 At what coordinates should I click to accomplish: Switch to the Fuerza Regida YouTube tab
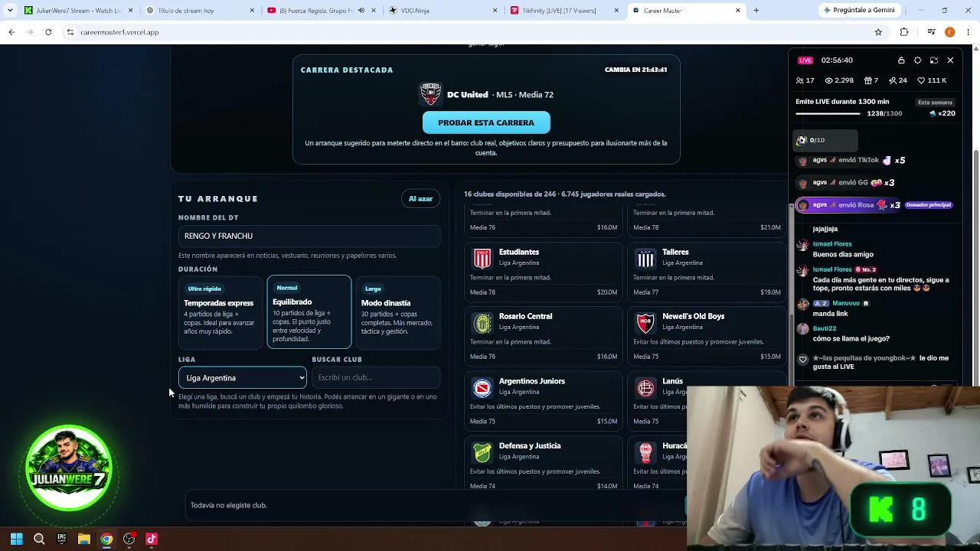pos(322,11)
